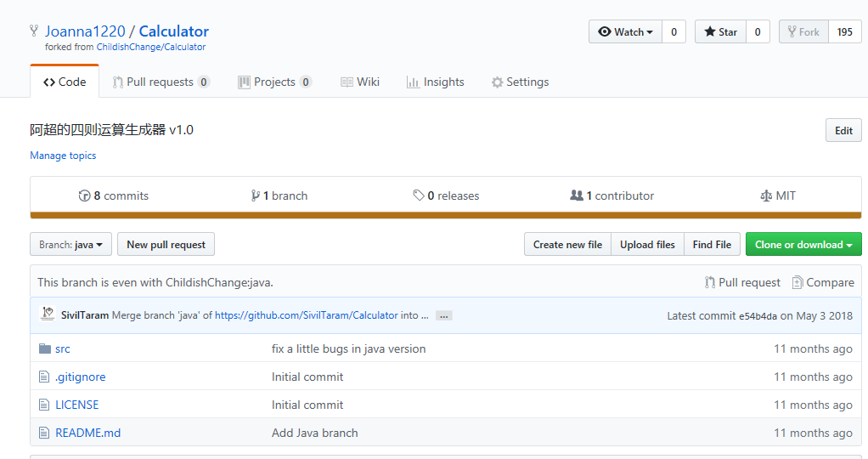This screenshot has width=868, height=459.
Task: Click the tag icon next to 0 releases
Action: click(419, 195)
